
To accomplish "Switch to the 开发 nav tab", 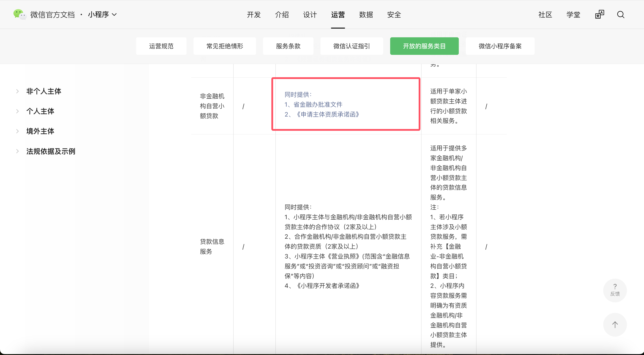I will (x=254, y=14).
